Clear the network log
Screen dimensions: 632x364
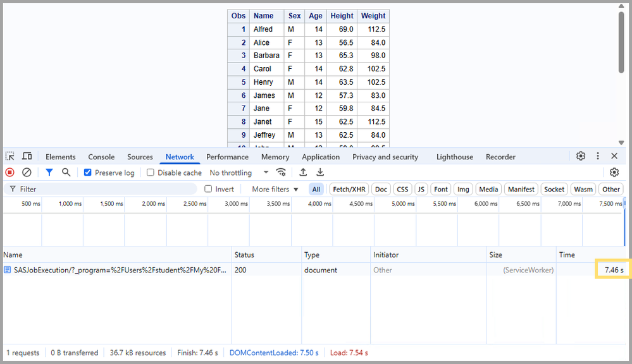click(x=27, y=173)
